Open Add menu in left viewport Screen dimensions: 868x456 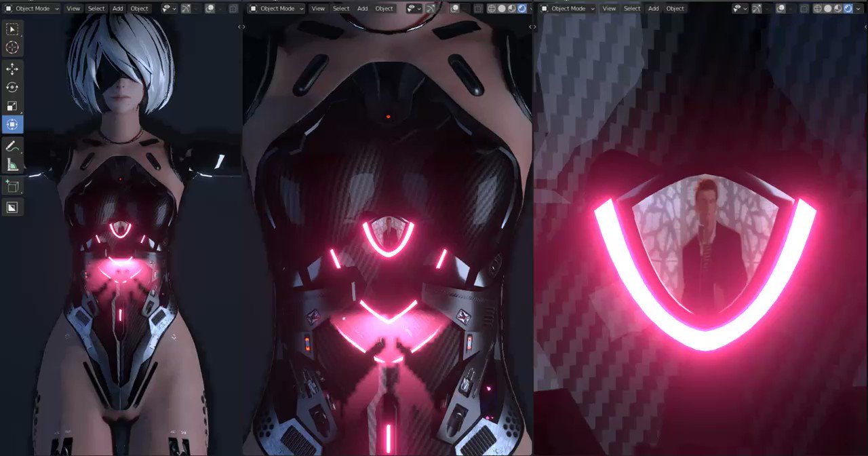point(118,8)
